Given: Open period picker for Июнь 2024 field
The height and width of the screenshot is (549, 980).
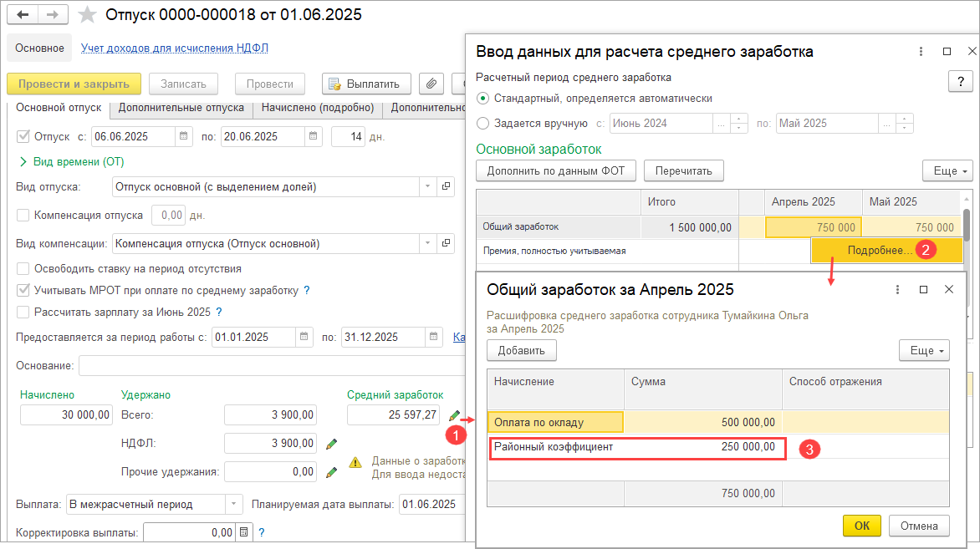Looking at the screenshot, I should pos(722,124).
